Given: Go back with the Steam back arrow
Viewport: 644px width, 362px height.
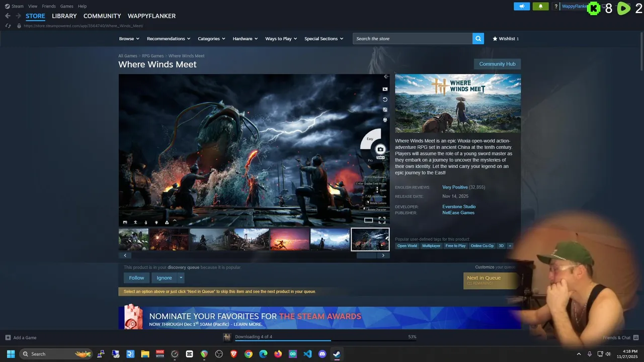Looking at the screenshot, I should click(x=8, y=16).
